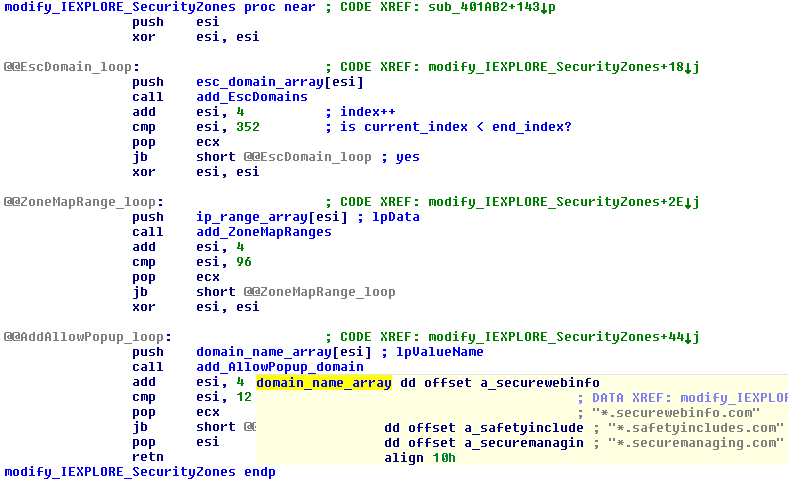Click the lpData comment
Viewport: 793px width, 488px height.
(x=396, y=217)
